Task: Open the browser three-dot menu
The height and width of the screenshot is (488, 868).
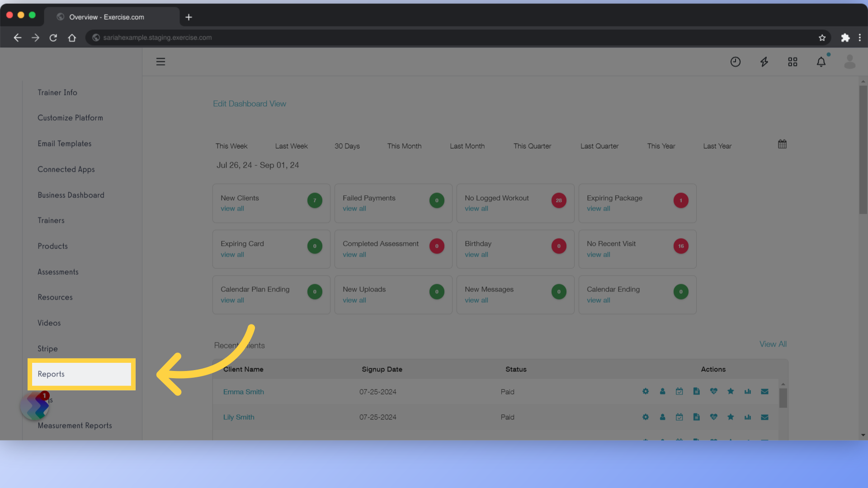Action: [x=860, y=38]
